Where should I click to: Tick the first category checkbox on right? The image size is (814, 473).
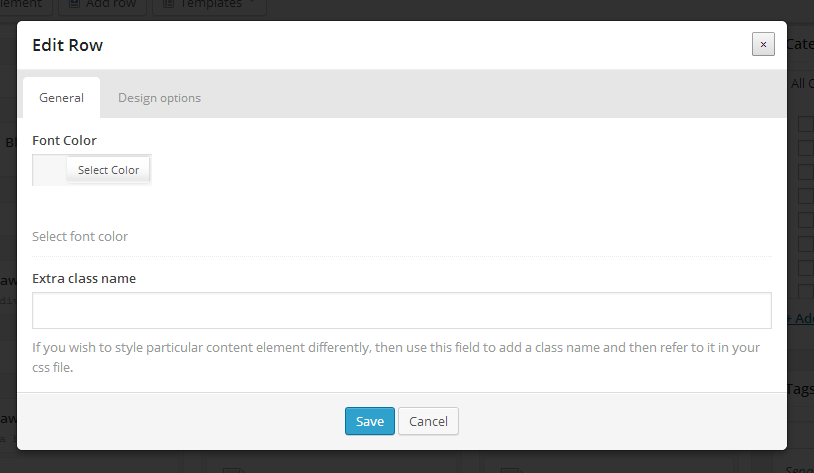pos(806,124)
